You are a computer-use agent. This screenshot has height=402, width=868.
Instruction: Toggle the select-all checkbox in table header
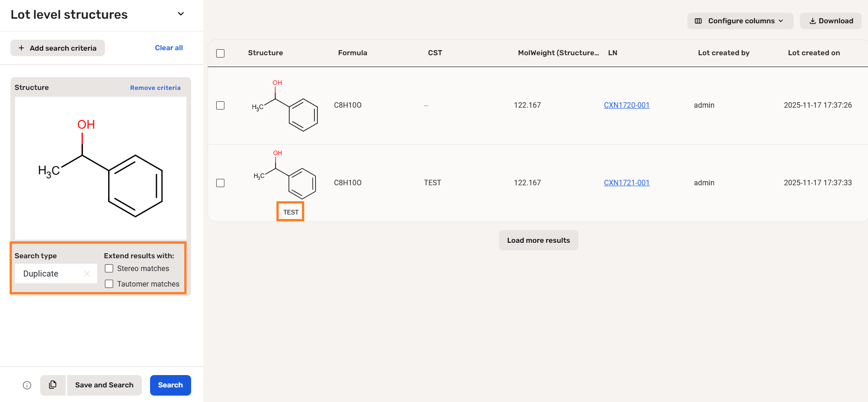coord(220,53)
